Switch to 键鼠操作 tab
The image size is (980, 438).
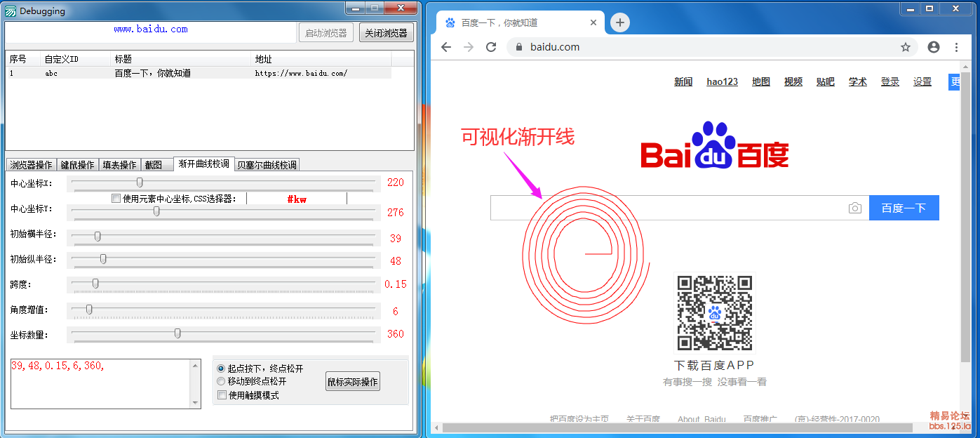[77, 165]
